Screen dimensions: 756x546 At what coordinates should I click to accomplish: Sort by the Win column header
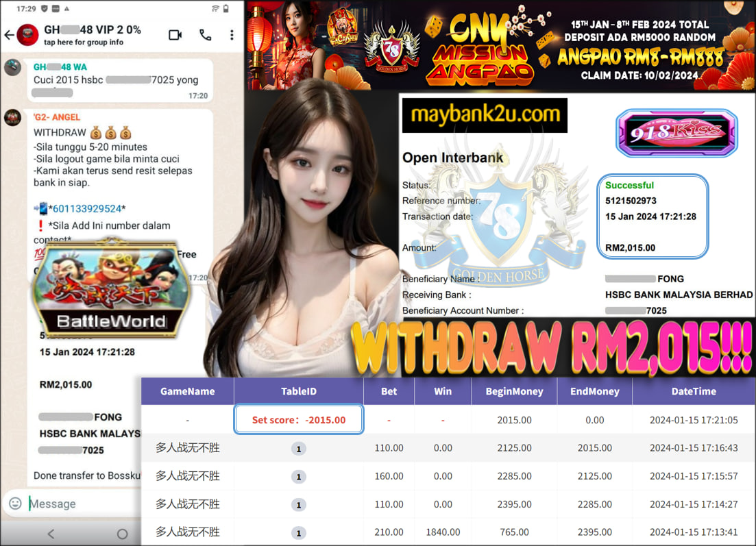tap(443, 391)
